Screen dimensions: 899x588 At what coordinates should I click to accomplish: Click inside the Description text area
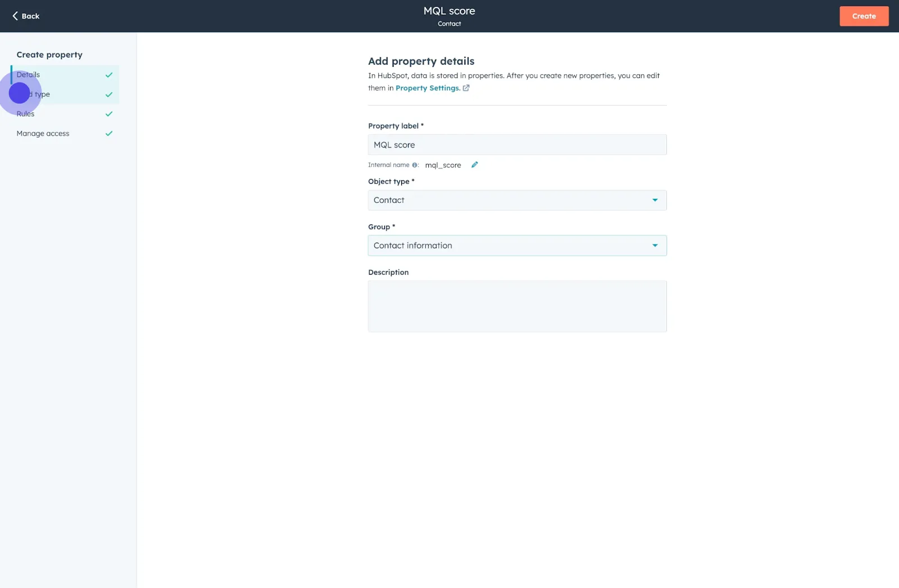(517, 307)
